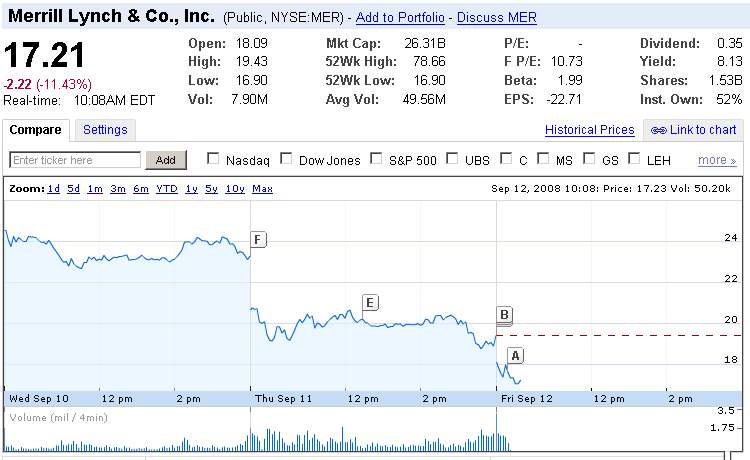Click the ticker entry text field
The width and height of the screenshot is (750, 460).
(76, 160)
